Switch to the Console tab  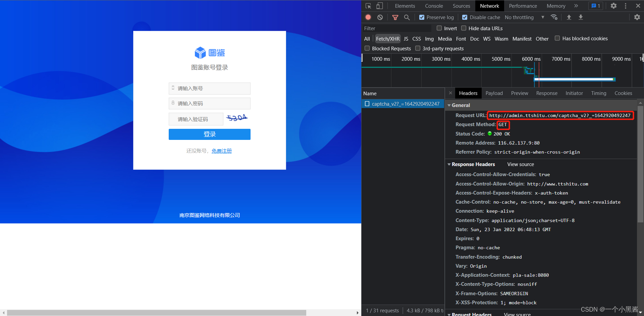[434, 6]
